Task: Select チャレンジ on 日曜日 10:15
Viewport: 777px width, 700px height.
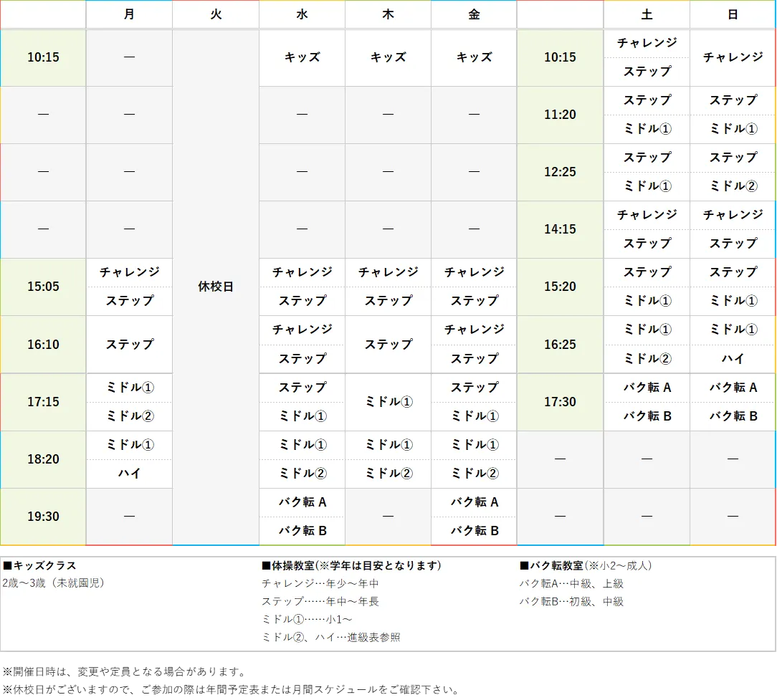Action: (733, 57)
